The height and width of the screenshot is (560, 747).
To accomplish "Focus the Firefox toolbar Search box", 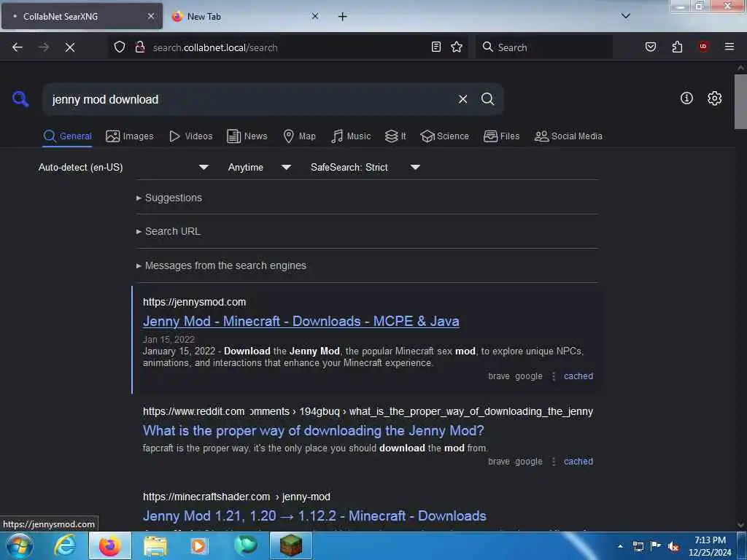I will pyautogui.click(x=544, y=47).
